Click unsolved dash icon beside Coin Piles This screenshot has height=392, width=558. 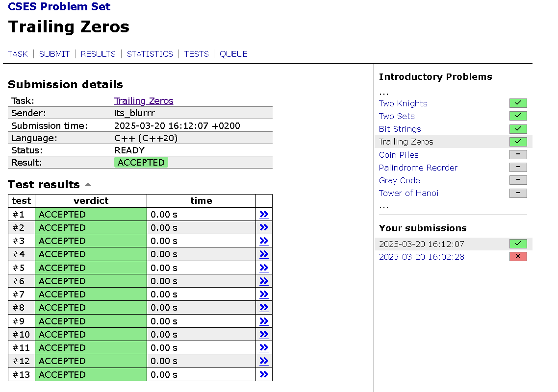click(518, 154)
